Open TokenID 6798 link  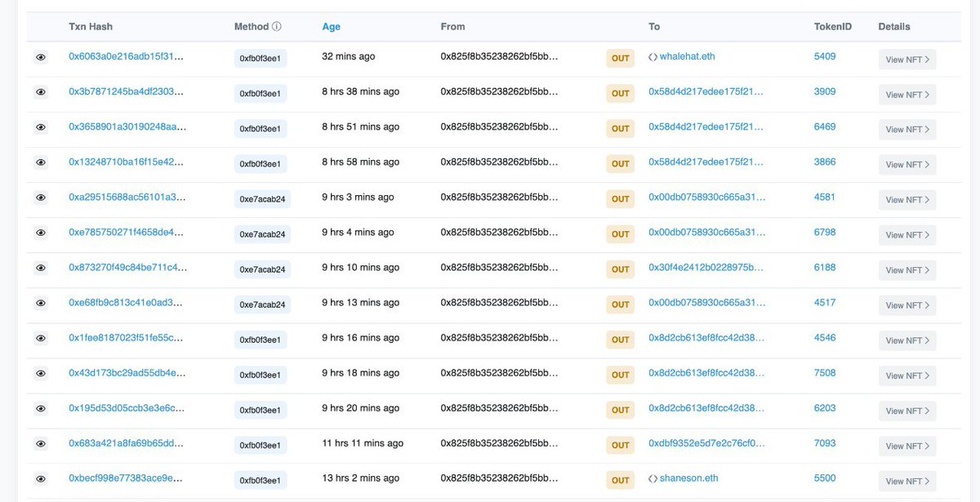[x=825, y=233]
